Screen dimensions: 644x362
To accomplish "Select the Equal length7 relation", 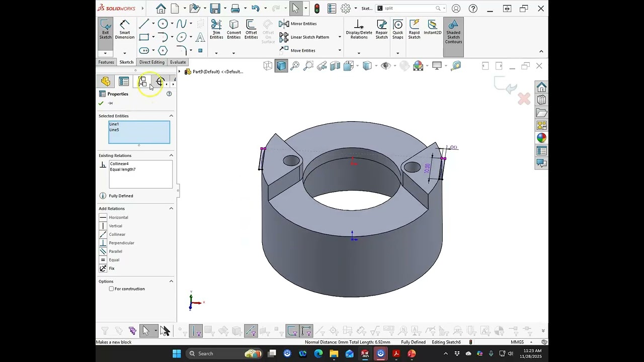I will tap(123, 169).
